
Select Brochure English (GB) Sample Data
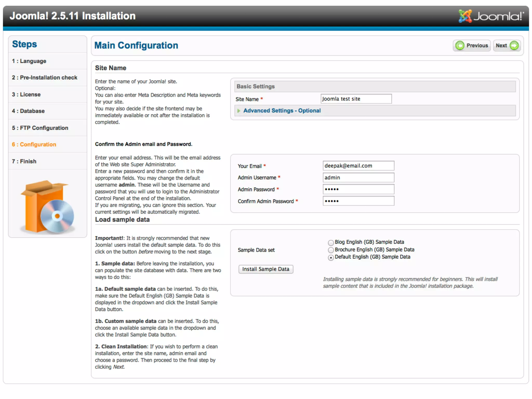331,250
